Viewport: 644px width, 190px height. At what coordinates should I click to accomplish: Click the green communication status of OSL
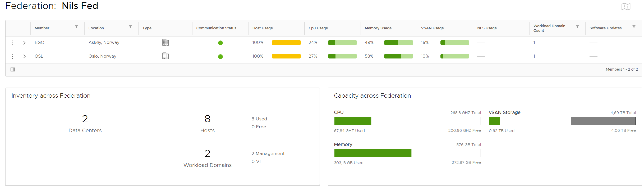coord(220,57)
